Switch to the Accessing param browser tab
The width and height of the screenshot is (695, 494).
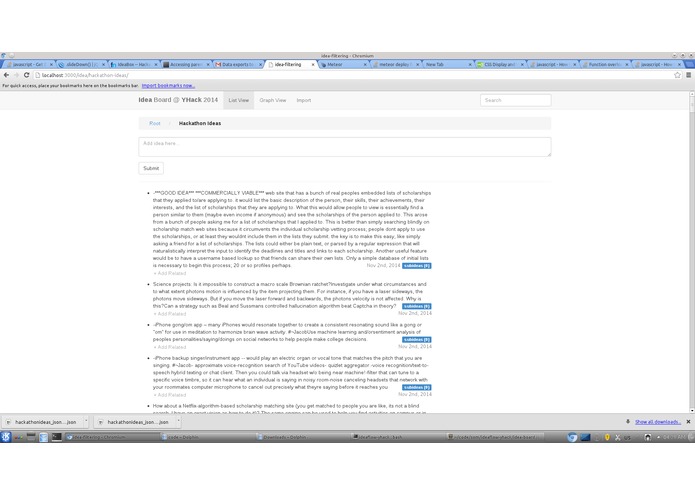click(x=186, y=65)
